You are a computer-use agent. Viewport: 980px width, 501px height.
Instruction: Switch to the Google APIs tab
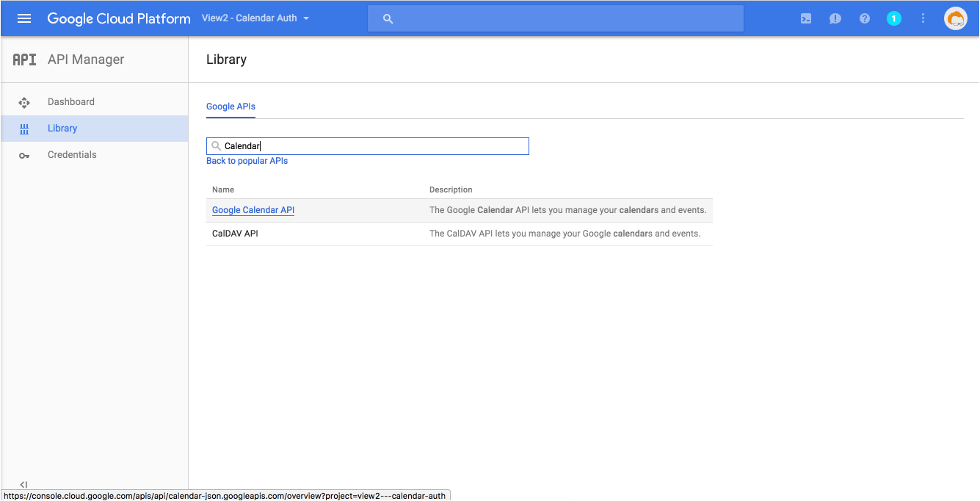point(231,107)
